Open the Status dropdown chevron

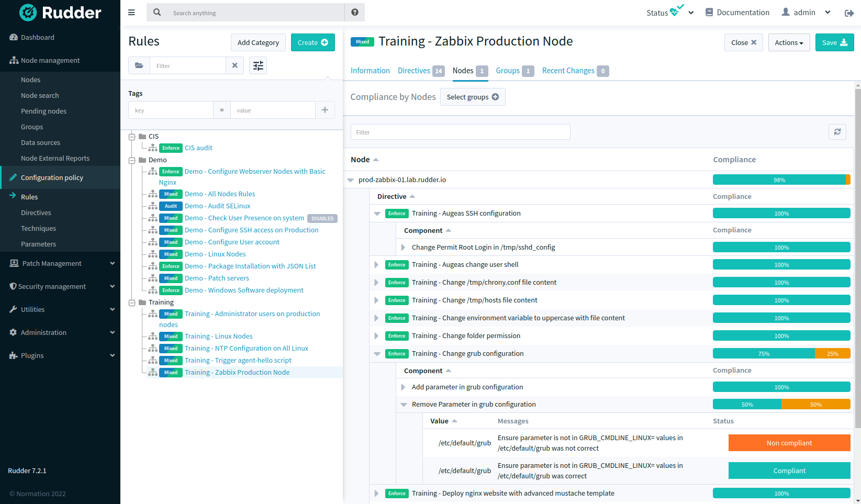click(x=691, y=13)
